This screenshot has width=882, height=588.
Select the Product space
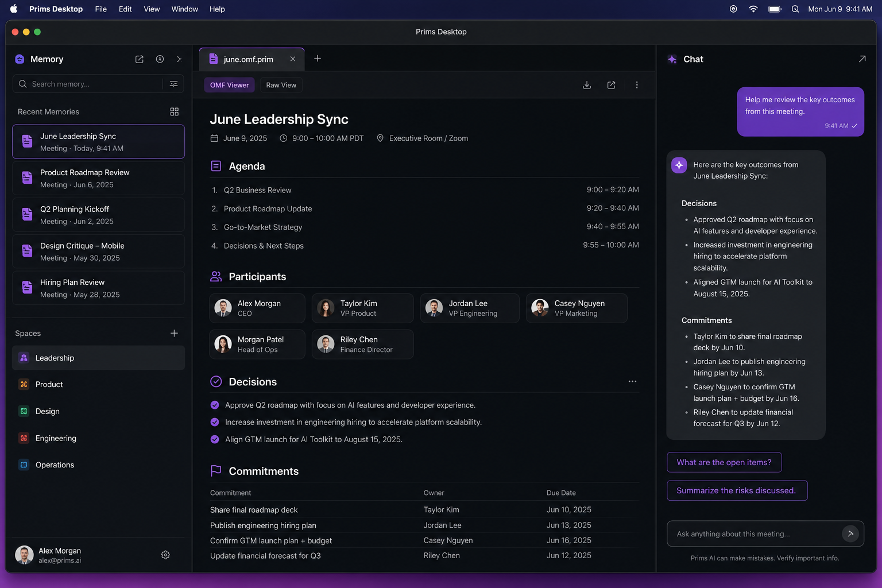pyautogui.click(x=98, y=384)
